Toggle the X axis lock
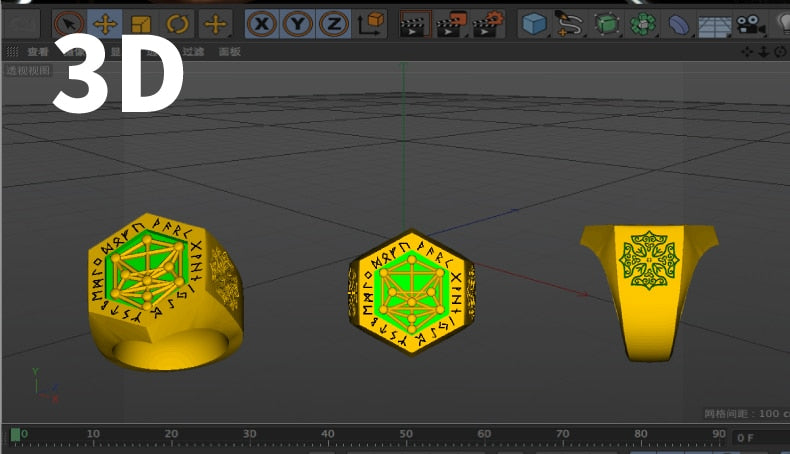The image size is (790, 454). [263, 24]
